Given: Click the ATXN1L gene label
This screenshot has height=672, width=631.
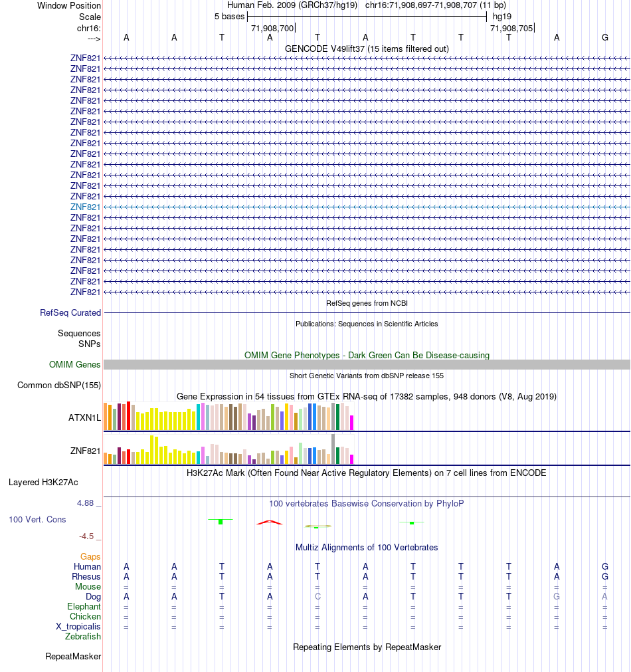Looking at the screenshot, I should click(x=84, y=417).
